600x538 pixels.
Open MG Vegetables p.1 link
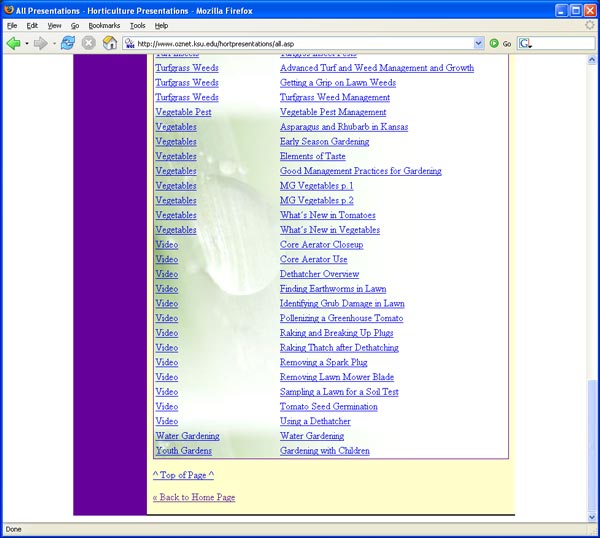[x=316, y=186]
